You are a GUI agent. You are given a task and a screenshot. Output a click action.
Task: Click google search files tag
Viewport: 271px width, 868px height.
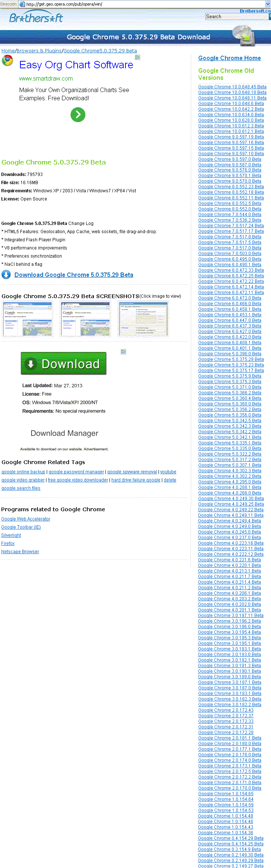tap(21, 488)
